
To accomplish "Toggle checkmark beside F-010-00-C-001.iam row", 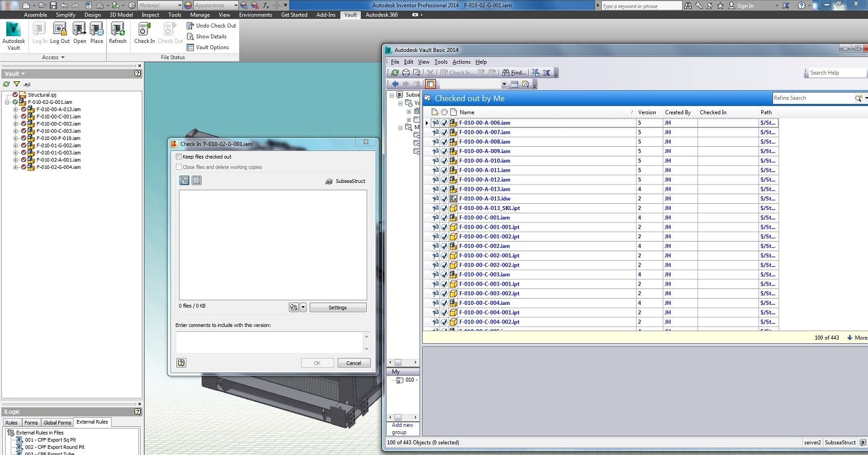I will (x=444, y=217).
